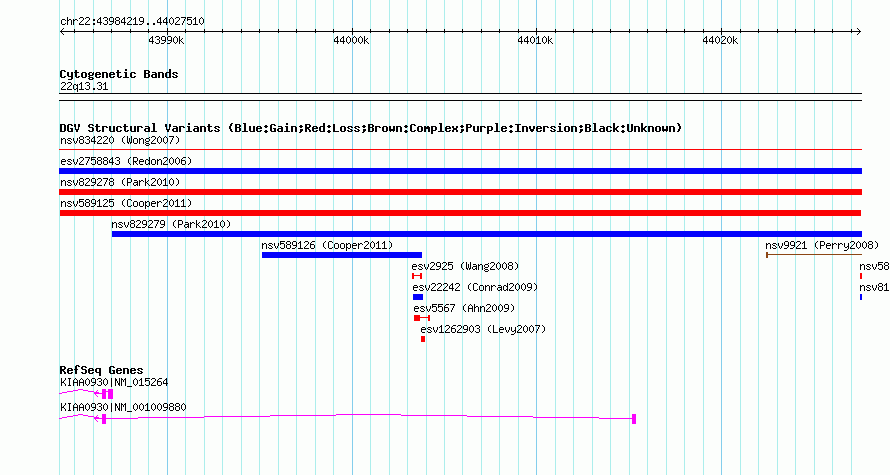Click the esv22242 (Conrad2009) label

[x=475, y=287]
